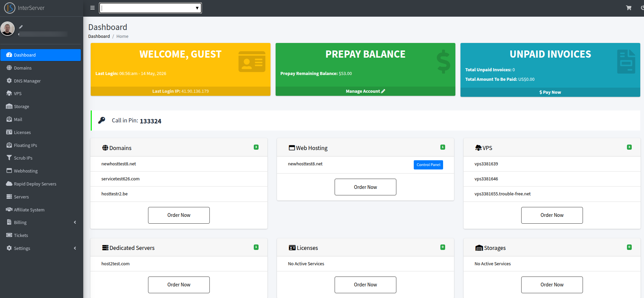This screenshot has height=298, width=644.
Task: Click the VPS cloud icon in sidebar
Action: [x=9, y=93]
